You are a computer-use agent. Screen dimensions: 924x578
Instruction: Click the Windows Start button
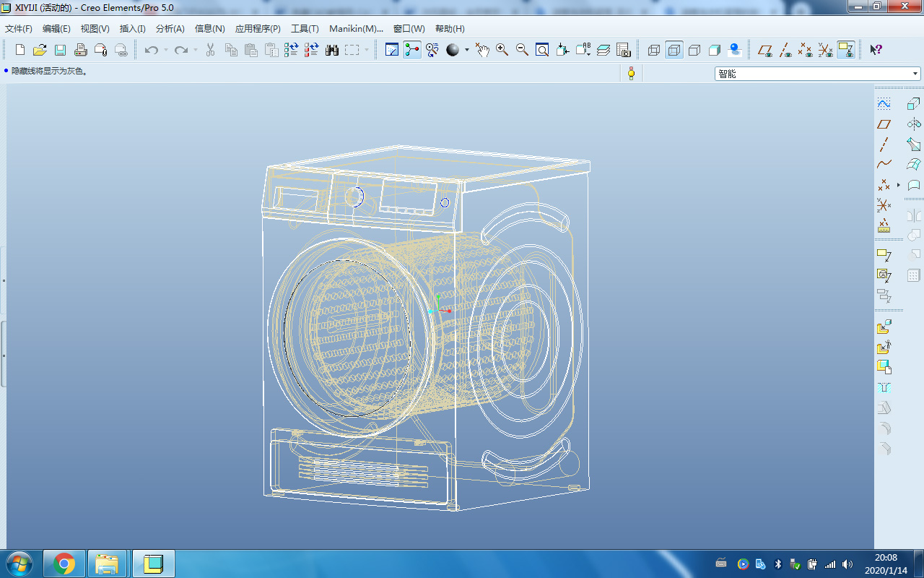tap(19, 563)
